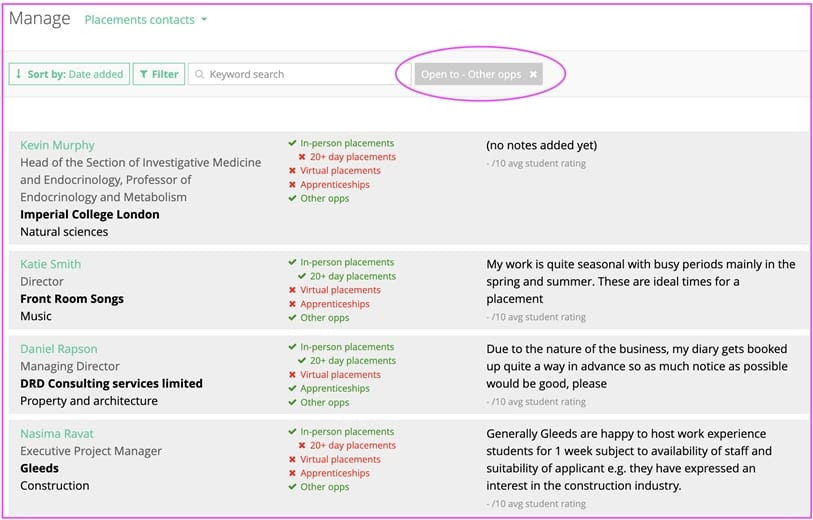This screenshot has width=813, height=520.
Task: Click the Manage heading
Action: tap(40, 18)
